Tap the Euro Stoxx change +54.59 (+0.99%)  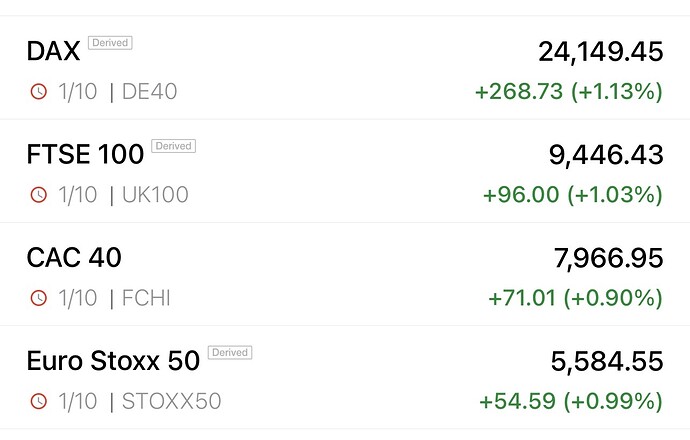pyautogui.click(x=571, y=401)
